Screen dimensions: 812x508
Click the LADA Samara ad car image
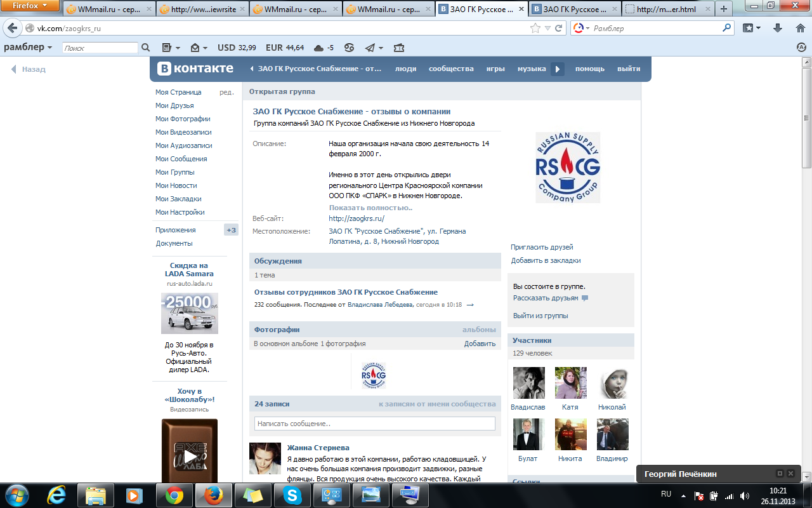(190, 314)
